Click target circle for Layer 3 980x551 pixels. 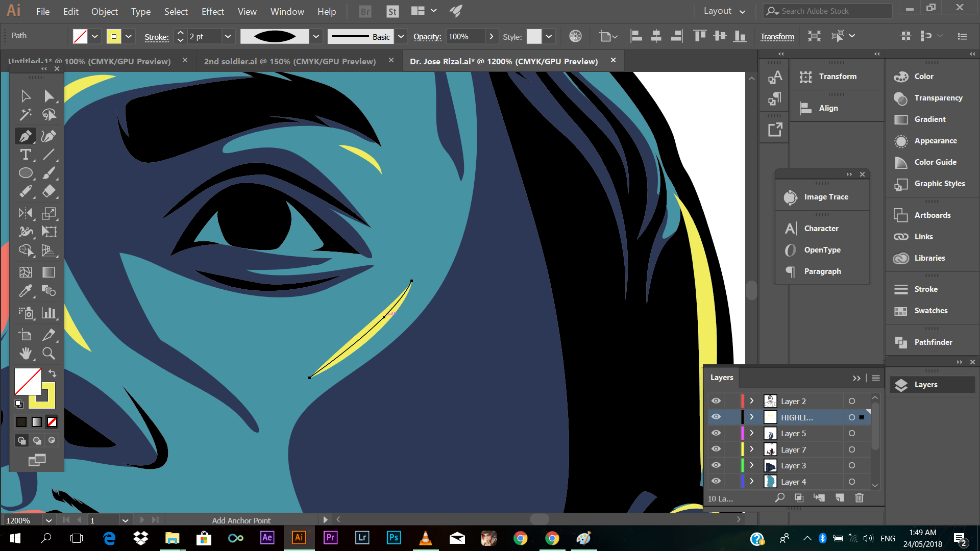point(852,465)
